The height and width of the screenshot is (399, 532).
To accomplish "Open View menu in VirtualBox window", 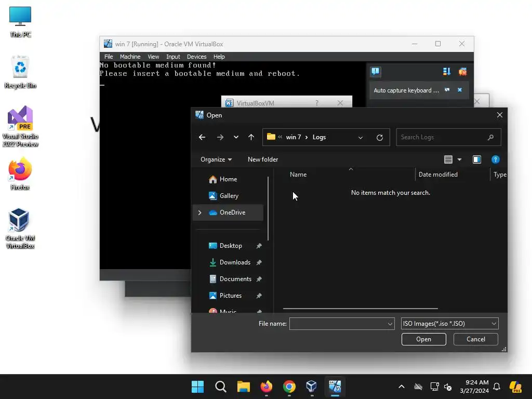I will pos(153,57).
